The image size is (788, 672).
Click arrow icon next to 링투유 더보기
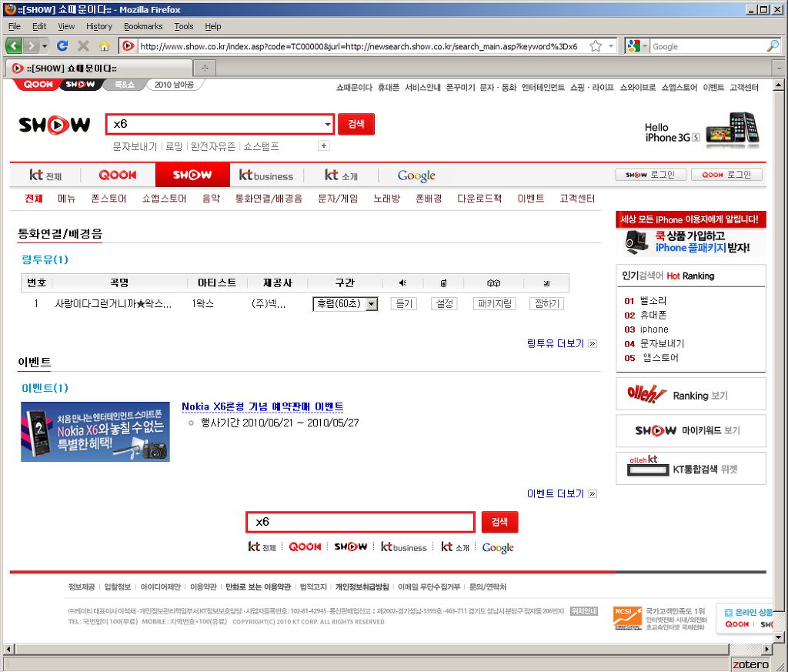point(593,344)
